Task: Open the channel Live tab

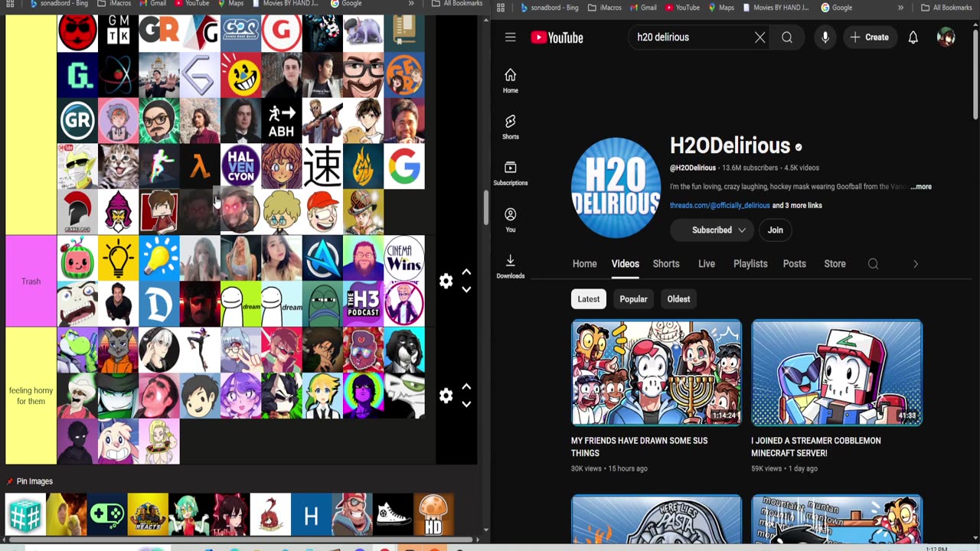Action: [707, 264]
